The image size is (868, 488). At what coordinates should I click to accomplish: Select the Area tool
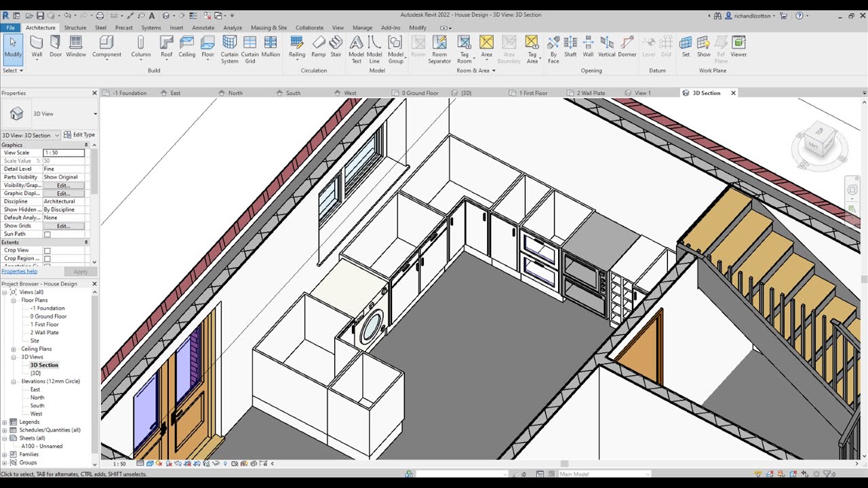point(486,47)
